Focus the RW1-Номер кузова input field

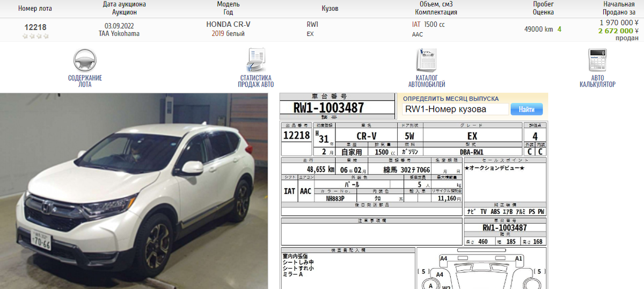click(x=455, y=109)
